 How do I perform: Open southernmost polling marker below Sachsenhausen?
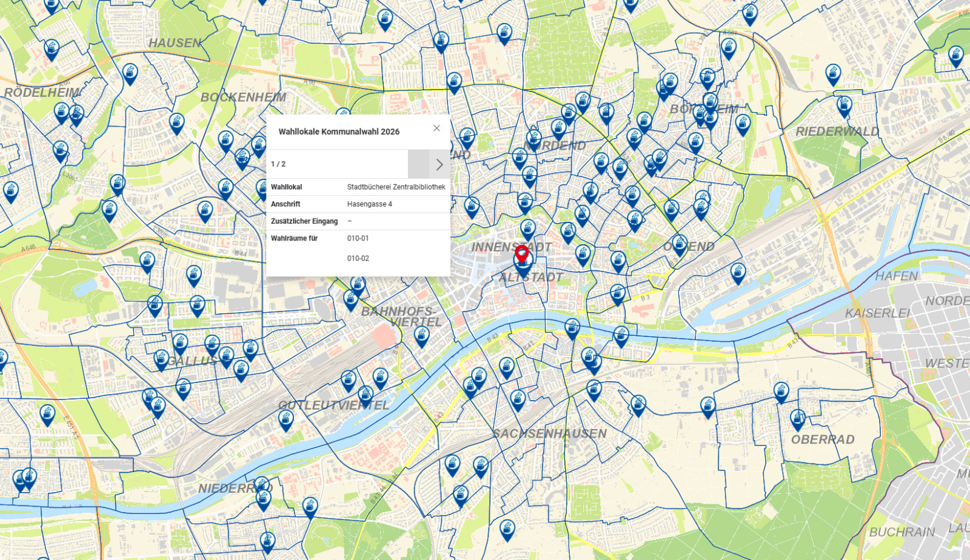coord(507,530)
